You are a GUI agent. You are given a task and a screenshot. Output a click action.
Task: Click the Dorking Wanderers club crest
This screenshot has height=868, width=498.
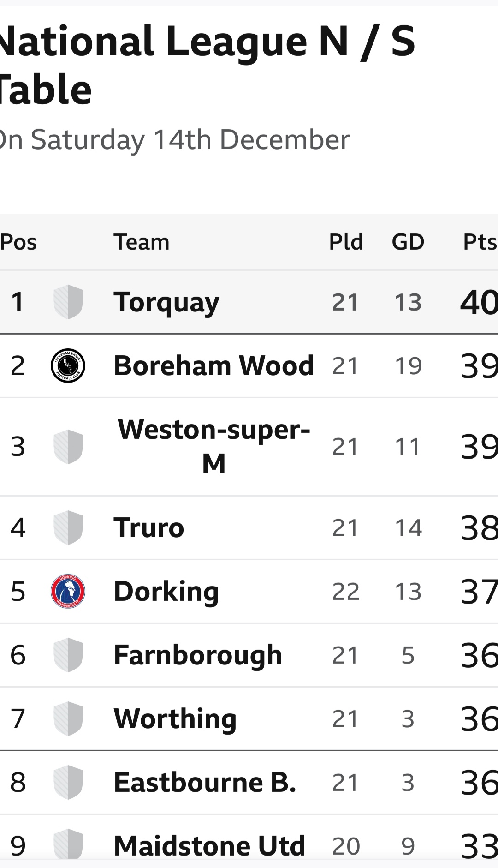(x=68, y=591)
